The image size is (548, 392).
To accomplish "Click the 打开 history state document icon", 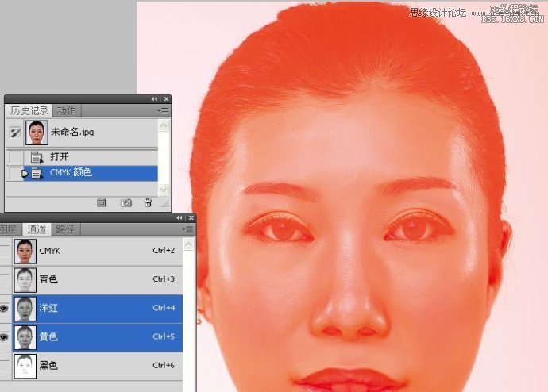I will [x=36, y=157].
